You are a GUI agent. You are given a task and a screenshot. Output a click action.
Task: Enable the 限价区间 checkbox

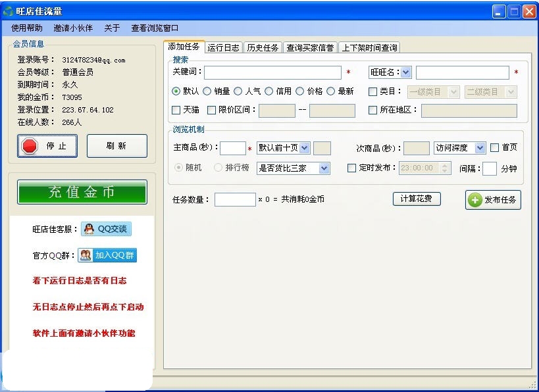click(x=211, y=110)
